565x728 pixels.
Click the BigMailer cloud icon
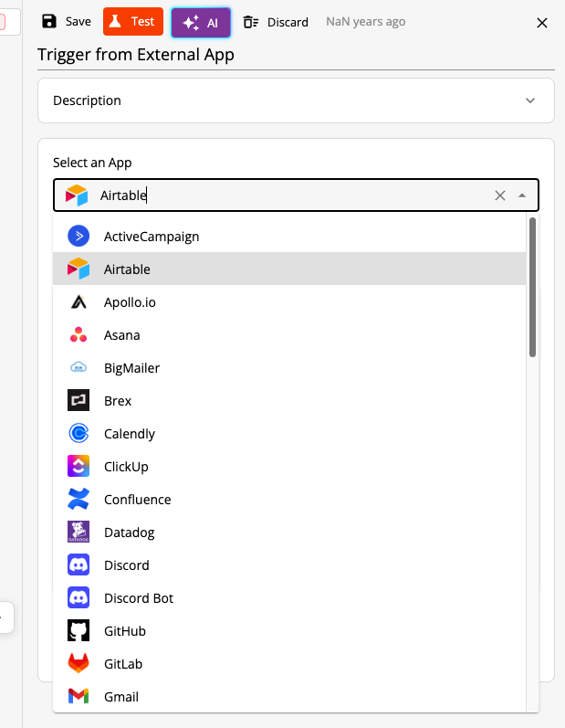78,368
